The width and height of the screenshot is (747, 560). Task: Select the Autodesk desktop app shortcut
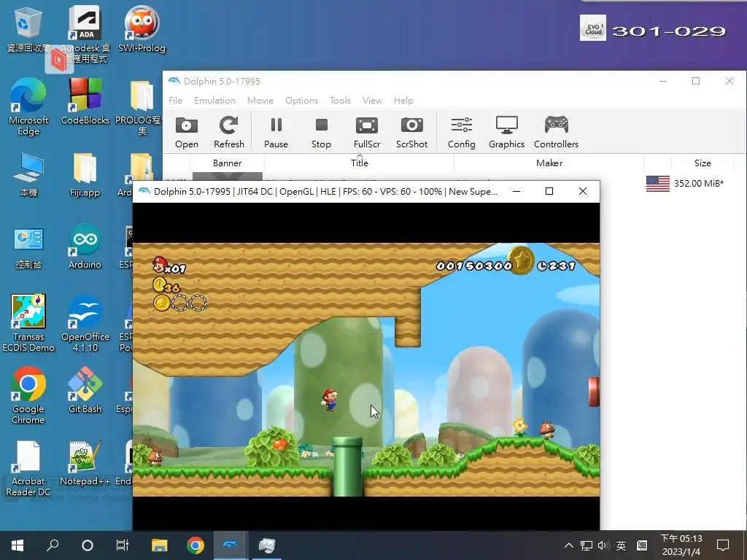click(x=85, y=34)
